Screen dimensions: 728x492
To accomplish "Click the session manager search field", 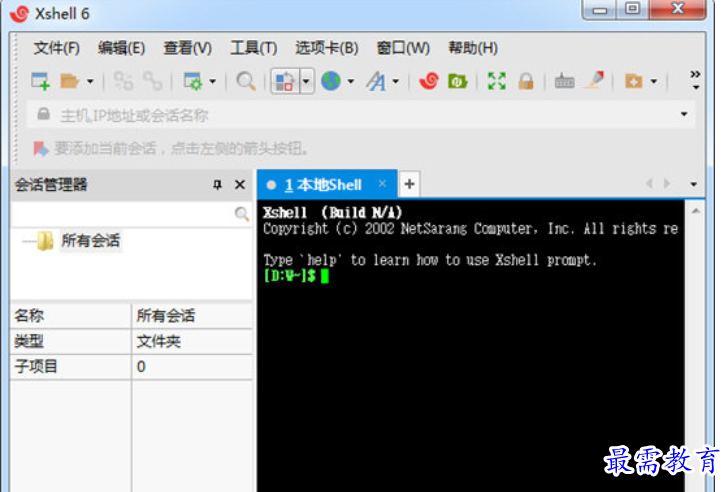I will 123,214.
